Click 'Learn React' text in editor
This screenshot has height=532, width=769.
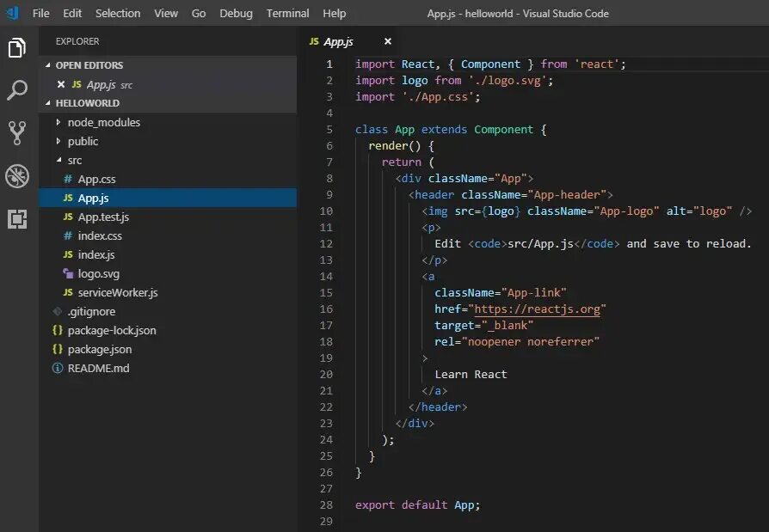coord(471,374)
